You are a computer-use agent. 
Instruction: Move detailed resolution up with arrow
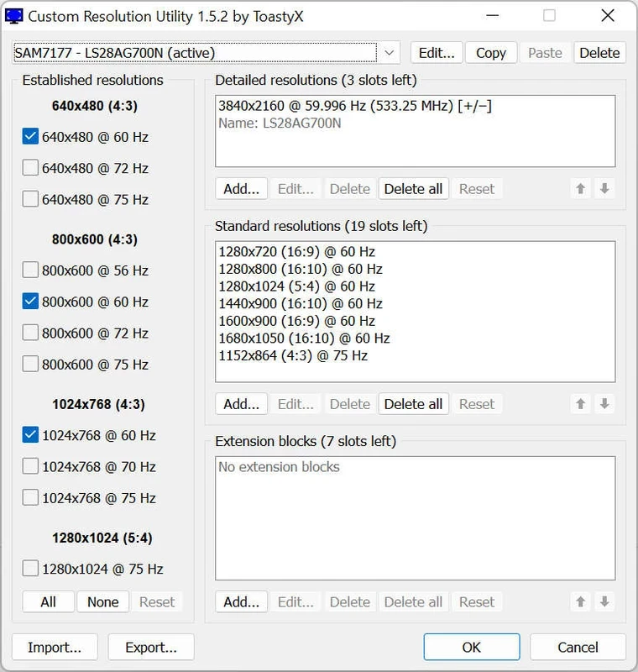click(x=580, y=189)
